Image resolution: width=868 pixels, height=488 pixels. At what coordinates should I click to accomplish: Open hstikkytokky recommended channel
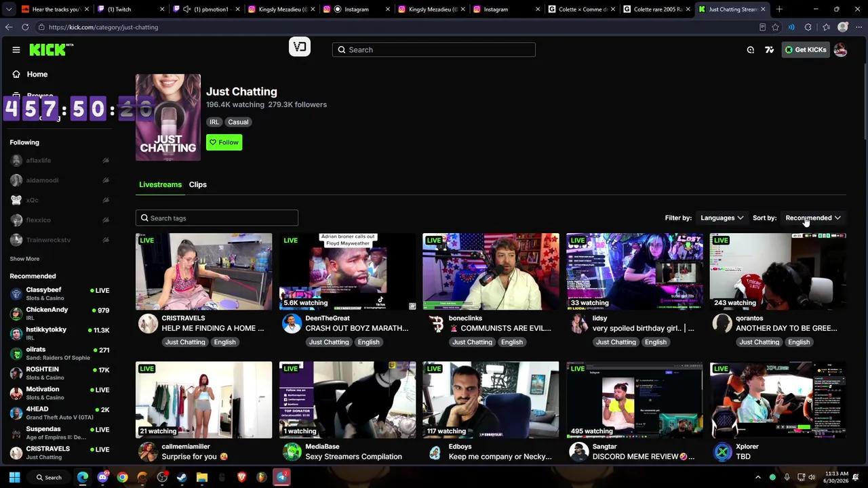coord(59,333)
